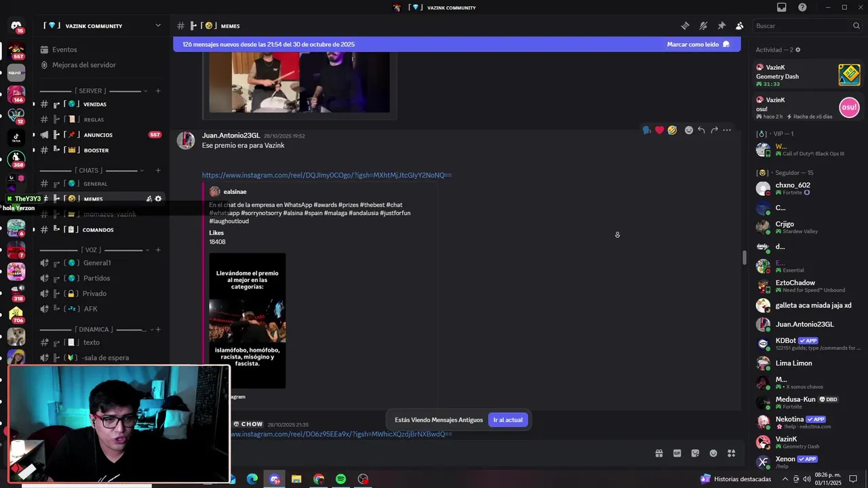Click ealsinae author in embed
Image resolution: width=868 pixels, height=488 pixels.
point(235,192)
